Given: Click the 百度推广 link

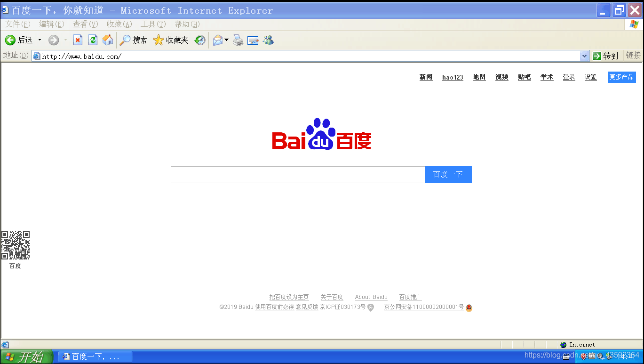Looking at the screenshot, I should 410,297.
